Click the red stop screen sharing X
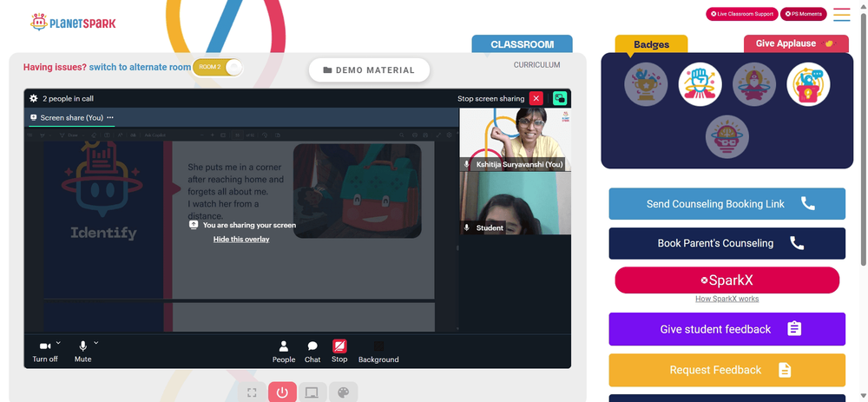 536,99
